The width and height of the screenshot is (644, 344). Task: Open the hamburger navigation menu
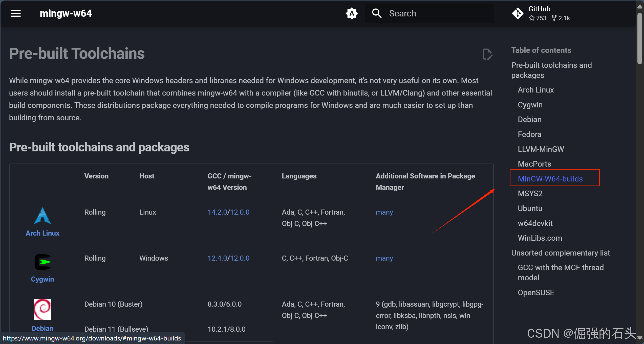(15, 13)
